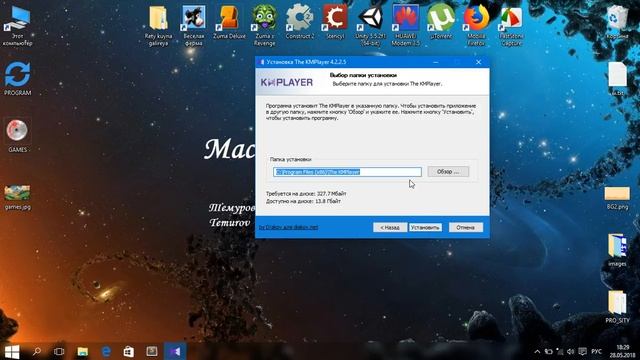Click the Обзор browse button
640x360 pixels.
coord(448,172)
